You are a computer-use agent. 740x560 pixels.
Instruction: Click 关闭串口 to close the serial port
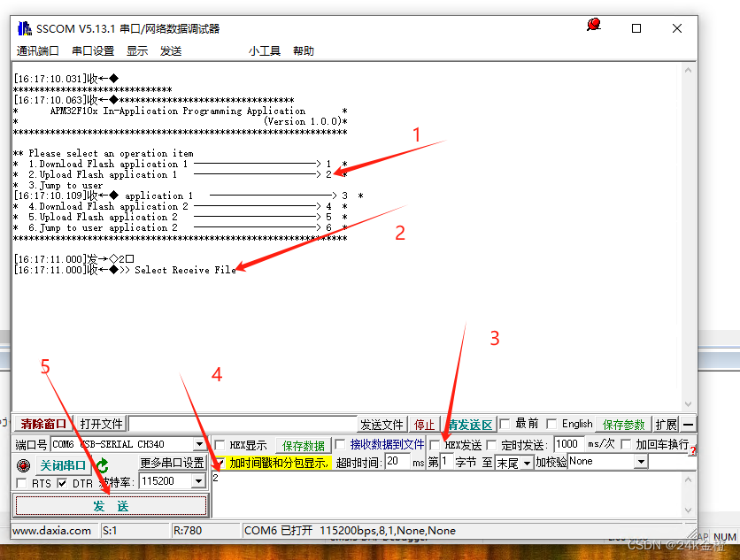tap(62, 464)
